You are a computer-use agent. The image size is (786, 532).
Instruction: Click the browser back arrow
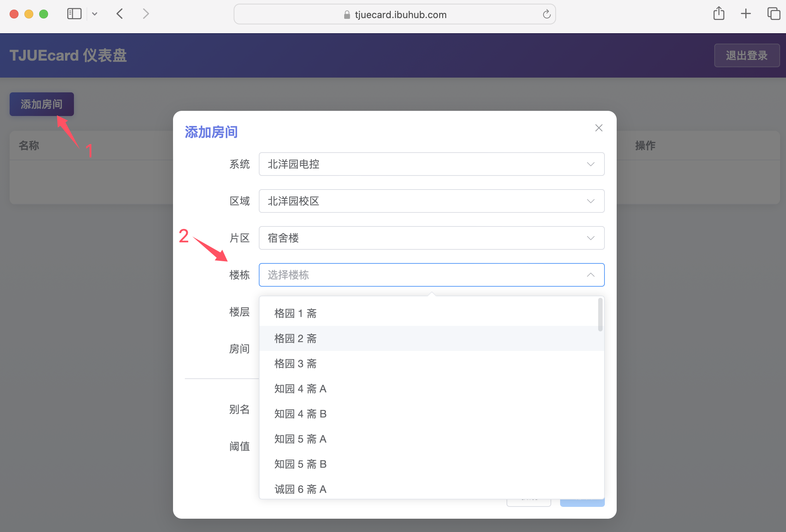119,14
